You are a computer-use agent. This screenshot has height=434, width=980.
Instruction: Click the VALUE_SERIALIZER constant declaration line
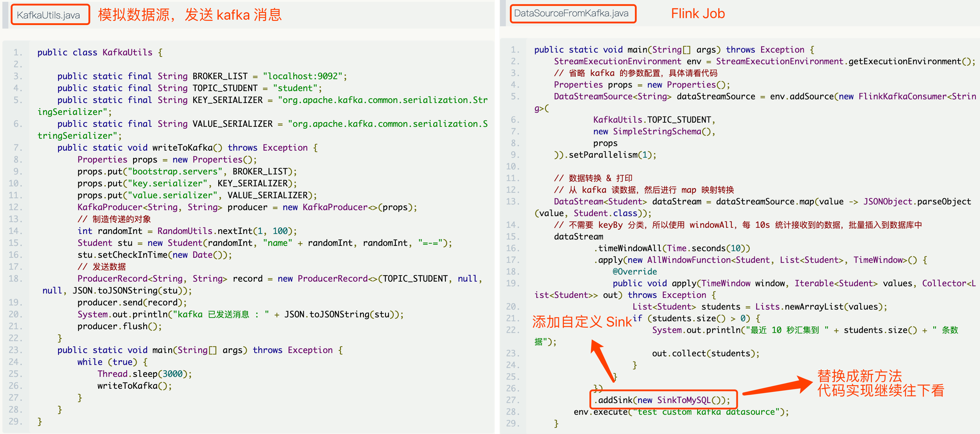[263, 130]
